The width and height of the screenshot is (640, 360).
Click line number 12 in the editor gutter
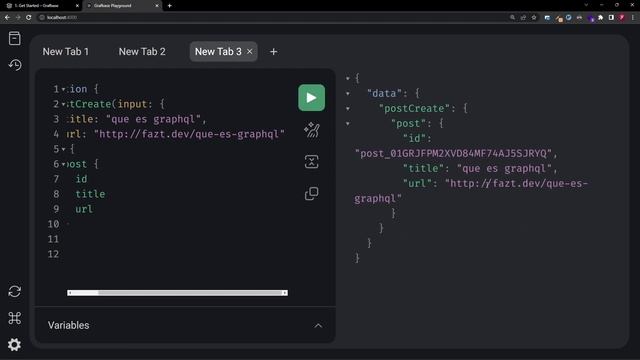click(53, 254)
